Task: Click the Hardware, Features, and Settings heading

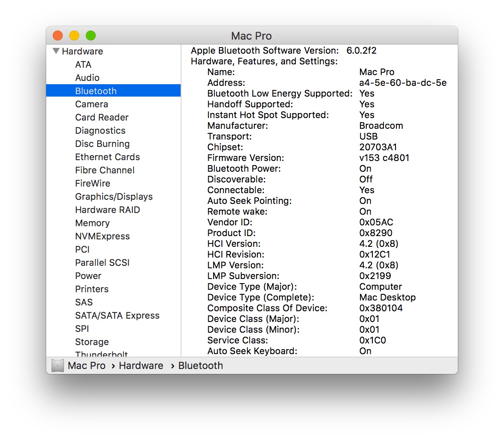Action: click(x=264, y=61)
